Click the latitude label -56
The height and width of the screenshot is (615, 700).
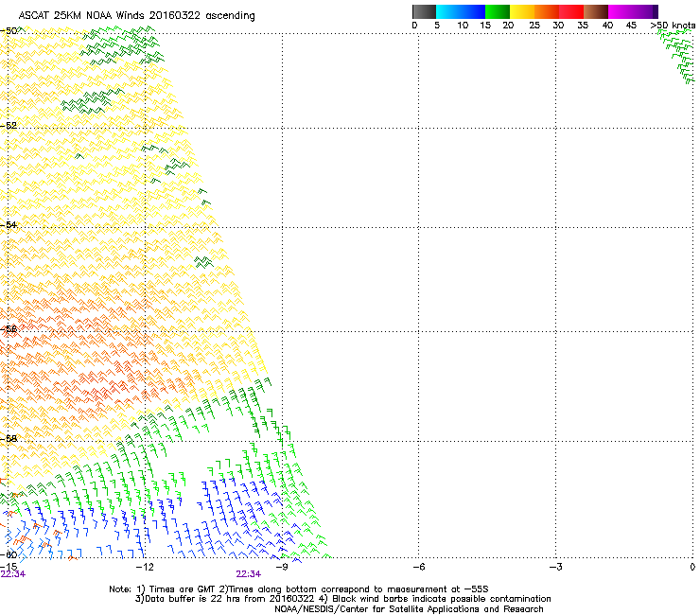9,329
